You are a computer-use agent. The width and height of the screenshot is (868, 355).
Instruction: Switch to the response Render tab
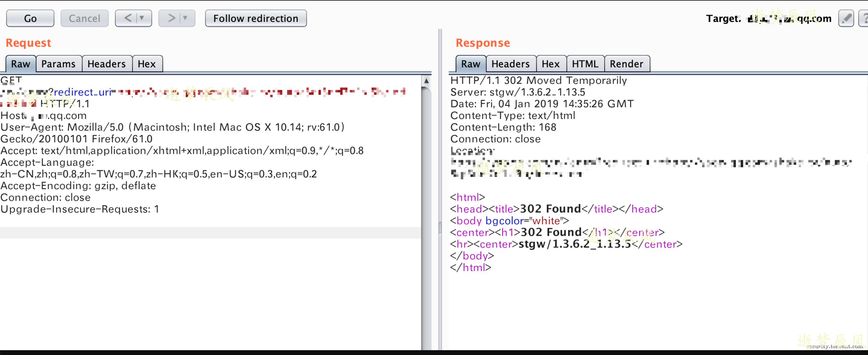(626, 64)
